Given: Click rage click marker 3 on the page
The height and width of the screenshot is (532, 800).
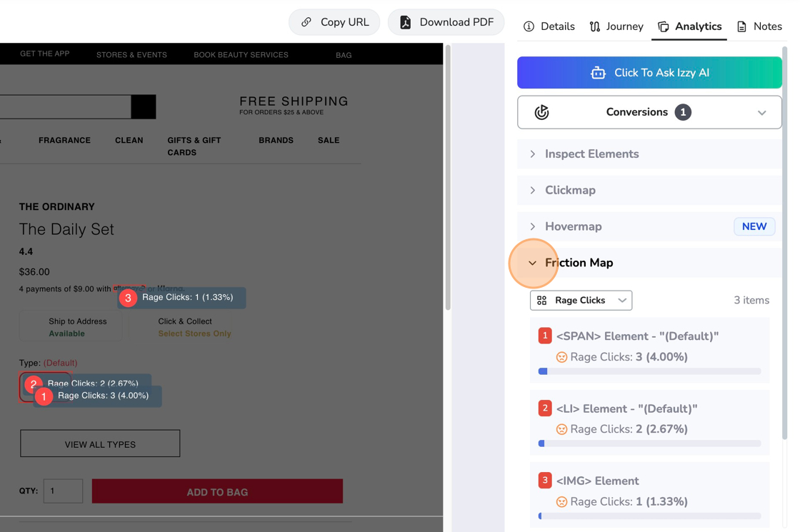Looking at the screenshot, I should [128, 298].
